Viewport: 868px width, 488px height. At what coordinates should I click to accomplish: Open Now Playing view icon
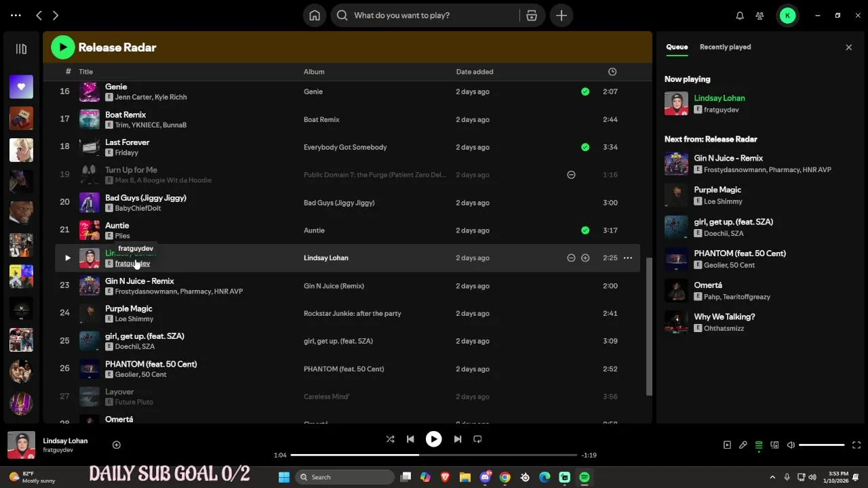pos(727,445)
